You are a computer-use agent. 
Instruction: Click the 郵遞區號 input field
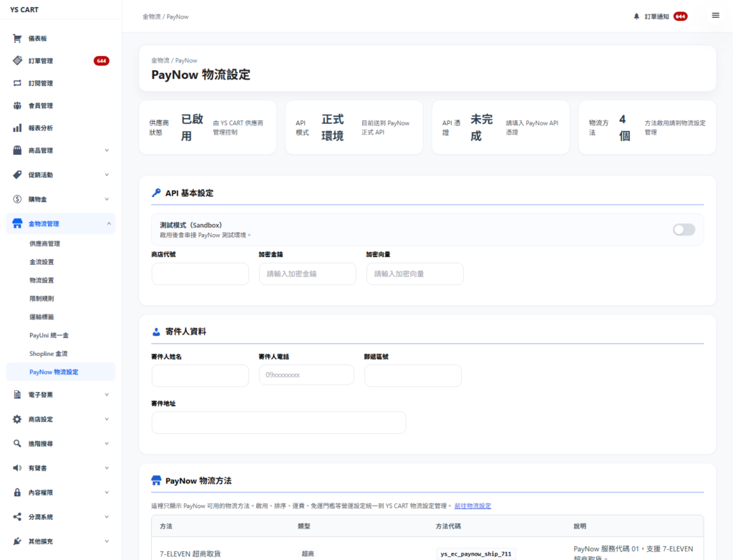click(x=413, y=375)
